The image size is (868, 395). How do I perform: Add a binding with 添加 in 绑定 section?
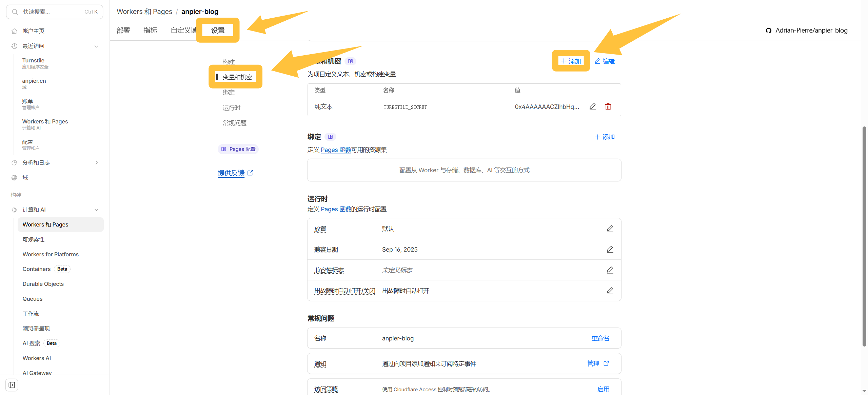605,137
